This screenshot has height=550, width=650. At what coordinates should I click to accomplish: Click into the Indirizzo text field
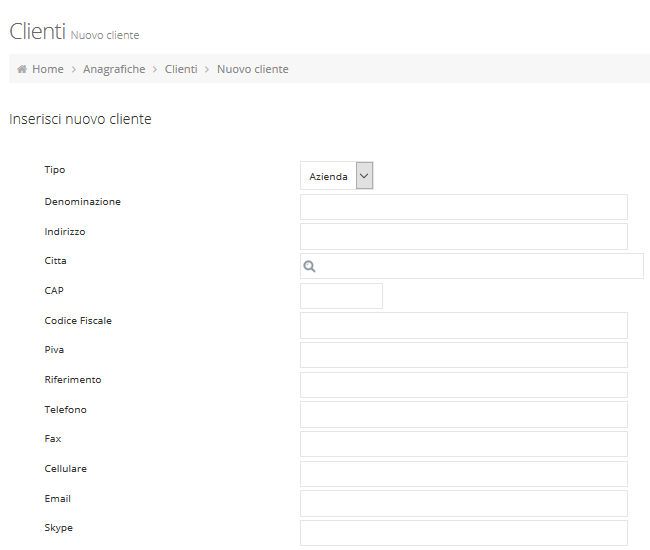[x=463, y=236]
